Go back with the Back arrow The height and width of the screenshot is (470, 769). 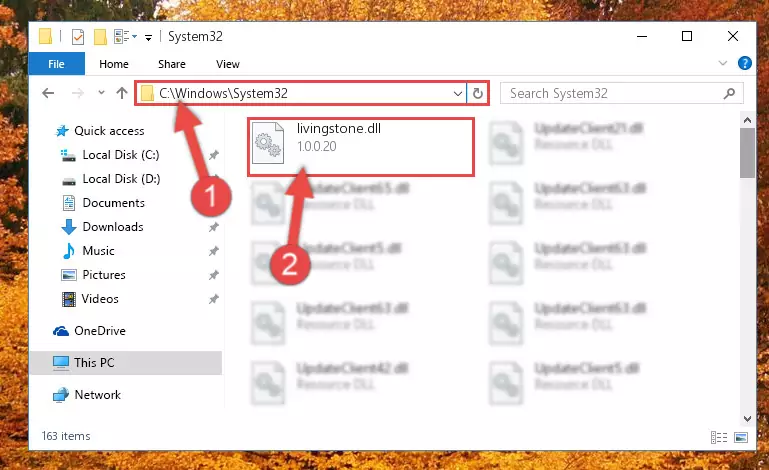coord(48,93)
